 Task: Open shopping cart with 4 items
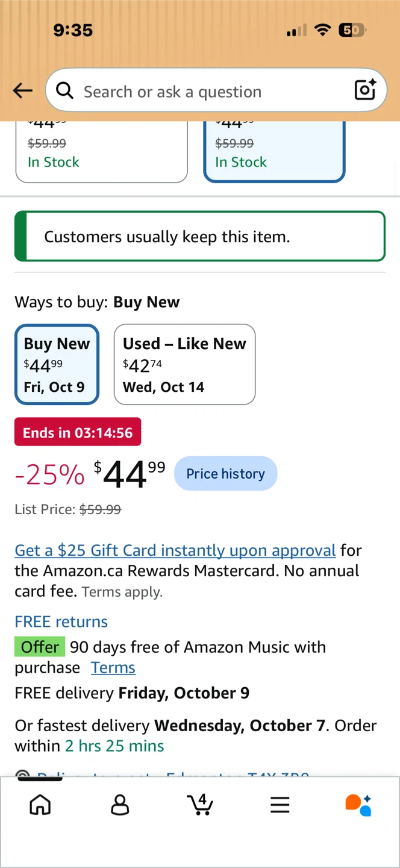[x=200, y=804]
